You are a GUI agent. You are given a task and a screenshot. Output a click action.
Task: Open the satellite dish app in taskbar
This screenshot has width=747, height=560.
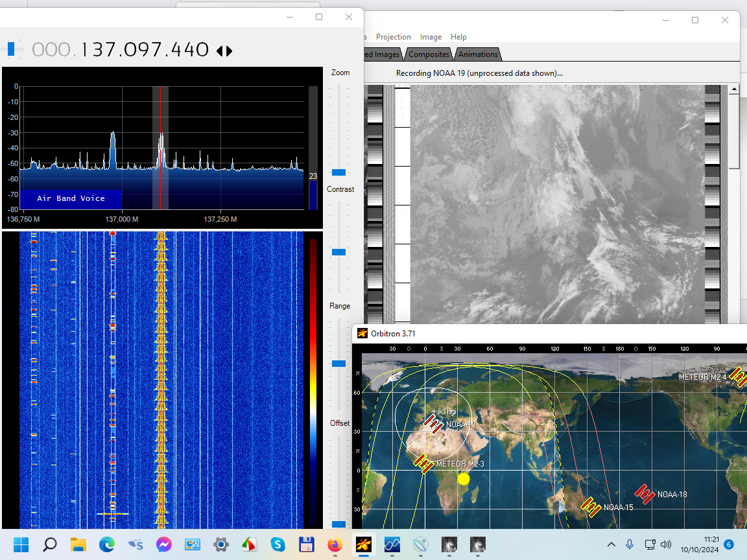(421, 544)
